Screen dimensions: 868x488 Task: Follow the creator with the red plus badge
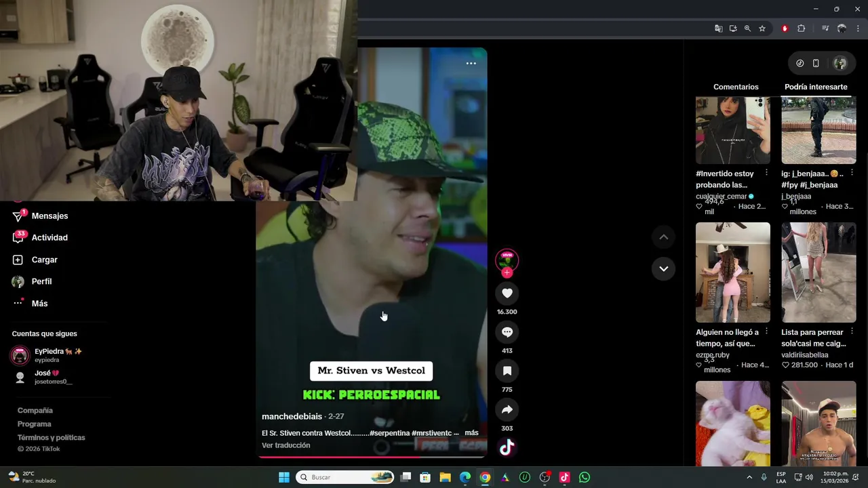pos(507,272)
